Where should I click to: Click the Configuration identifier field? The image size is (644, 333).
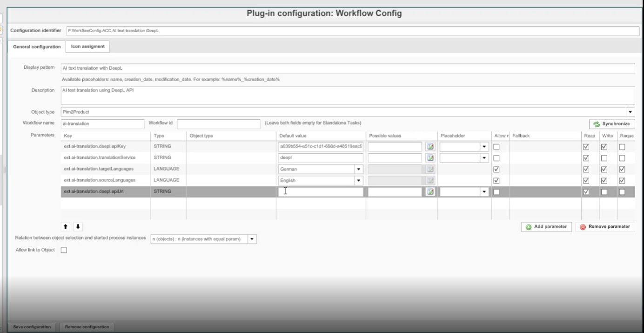353,30
